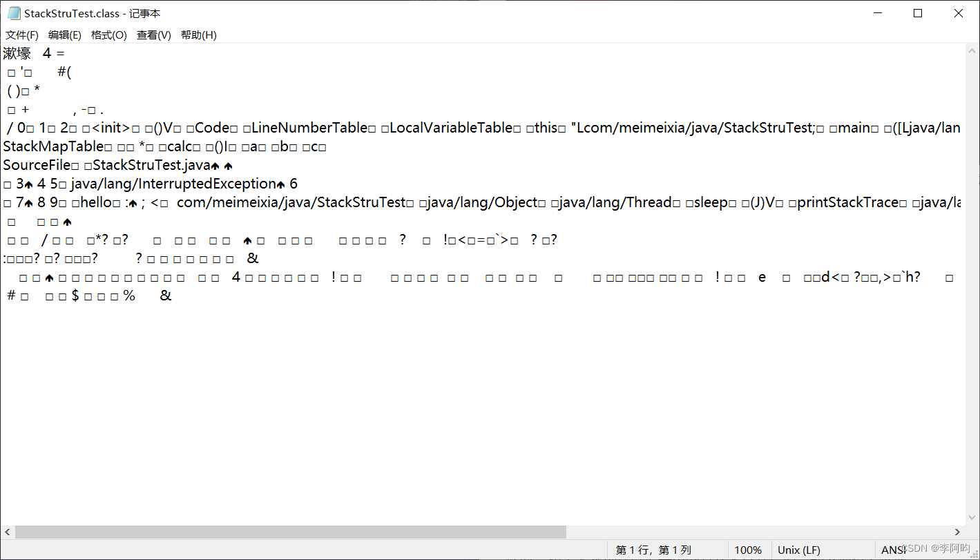The width and height of the screenshot is (980, 560).
Task: Minimize the Notepad window
Action: click(x=878, y=13)
